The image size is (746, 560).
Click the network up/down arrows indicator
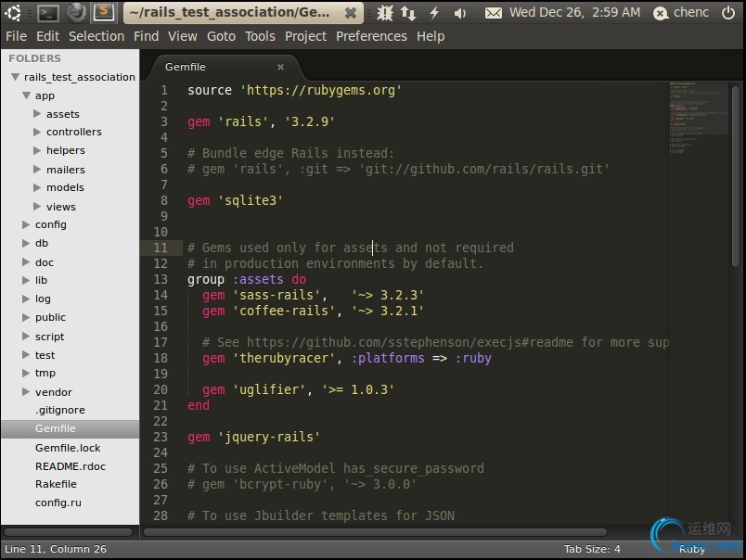coord(408,13)
